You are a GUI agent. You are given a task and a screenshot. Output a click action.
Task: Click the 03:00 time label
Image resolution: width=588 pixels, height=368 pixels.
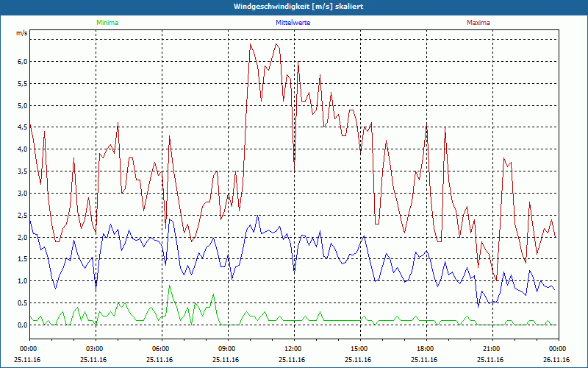pos(96,349)
